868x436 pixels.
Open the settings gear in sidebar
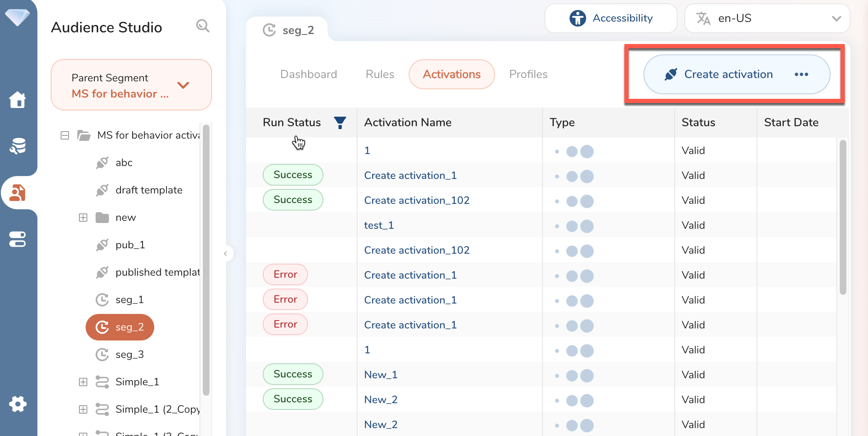(x=17, y=404)
